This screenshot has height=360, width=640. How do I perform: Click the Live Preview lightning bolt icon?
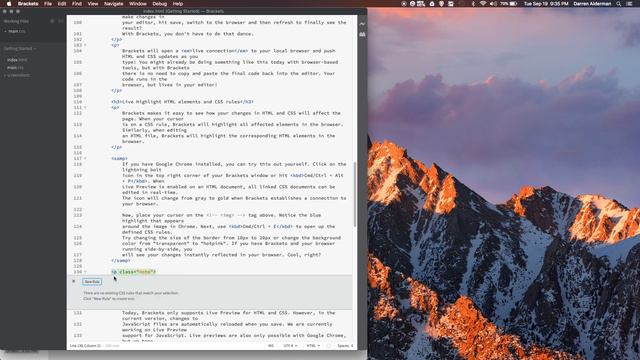pos(362,24)
